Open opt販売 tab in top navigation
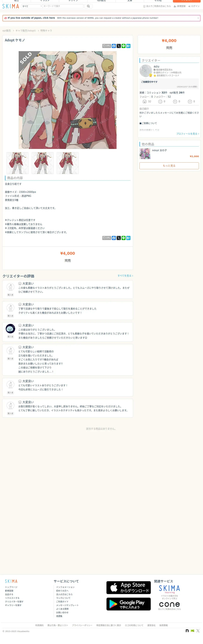Image resolution: width=203 pixels, height=644 pixels. pyautogui.click(x=101, y=1)
